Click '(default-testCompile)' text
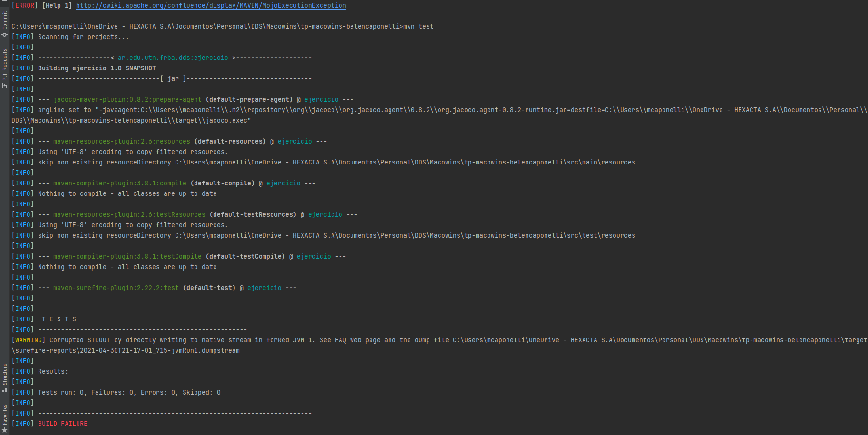The height and width of the screenshot is (435, 868). [245, 257]
